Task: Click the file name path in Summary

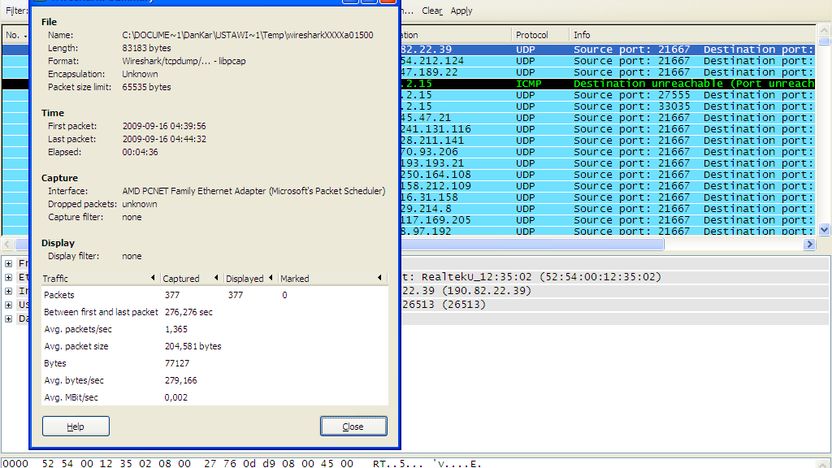Action: click(x=247, y=35)
